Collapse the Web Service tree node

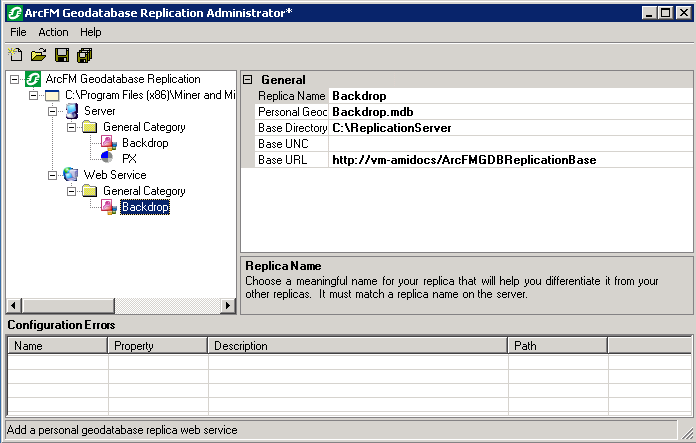click(x=52, y=175)
